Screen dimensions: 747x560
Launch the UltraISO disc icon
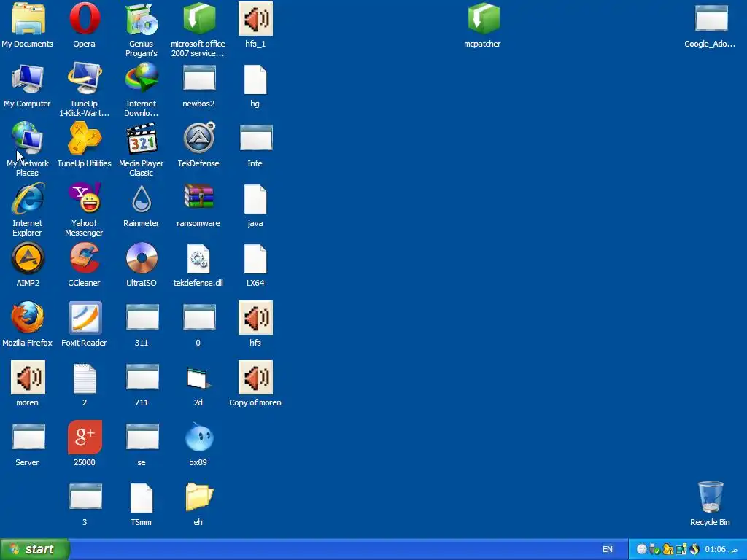coord(142,259)
